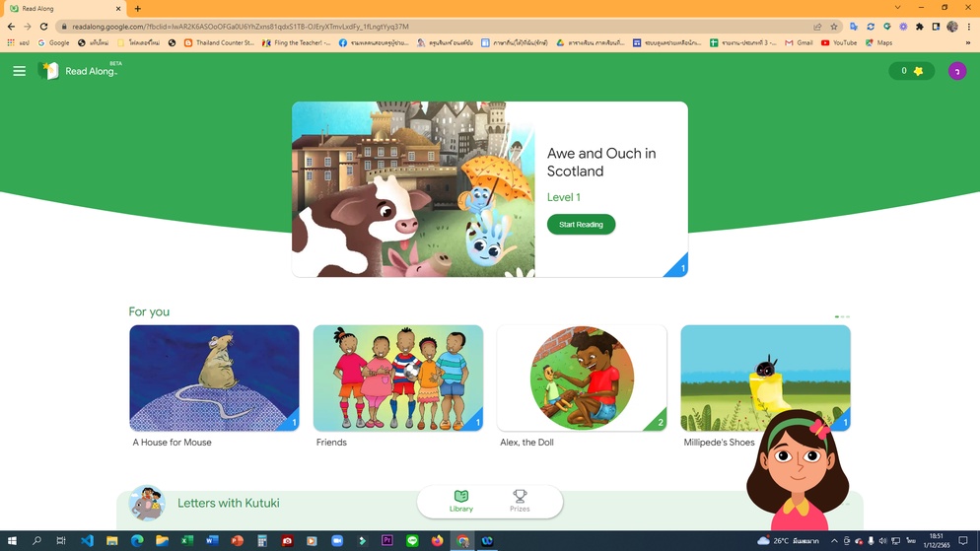Image resolution: width=980 pixels, height=551 pixels.
Task: Open the Chrome three-dot menu
Action: click(x=969, y=27)
